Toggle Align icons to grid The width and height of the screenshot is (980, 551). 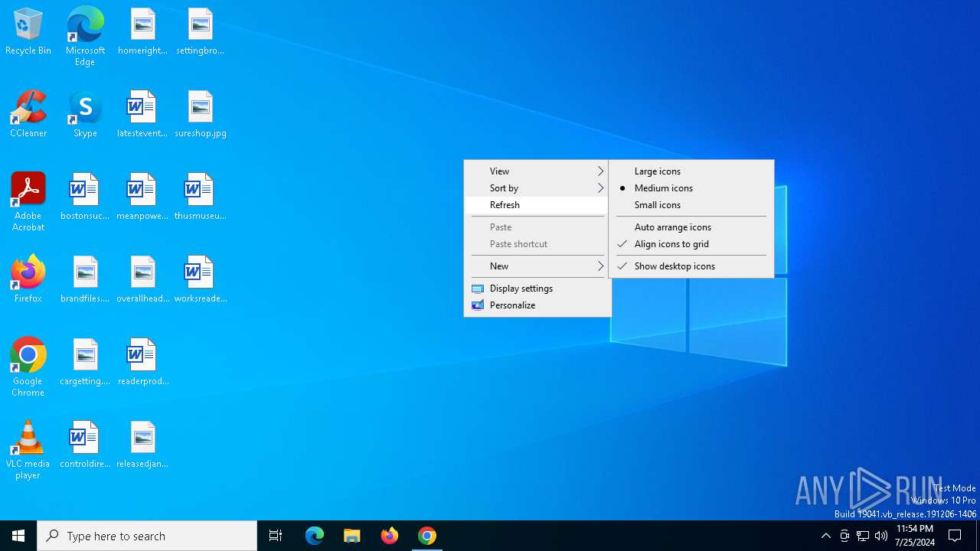(x=691, y=244)
